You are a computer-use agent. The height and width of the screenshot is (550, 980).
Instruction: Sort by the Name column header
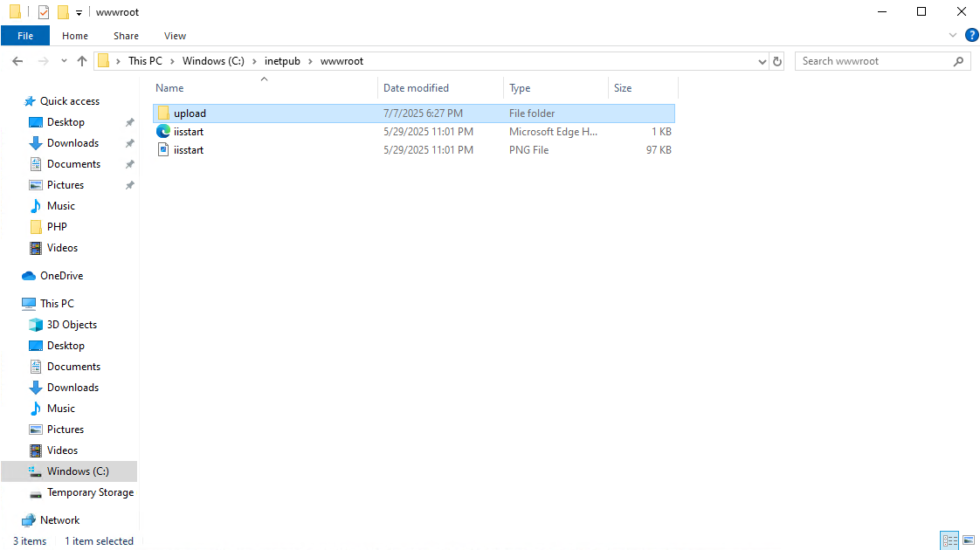tap(265, 88)
